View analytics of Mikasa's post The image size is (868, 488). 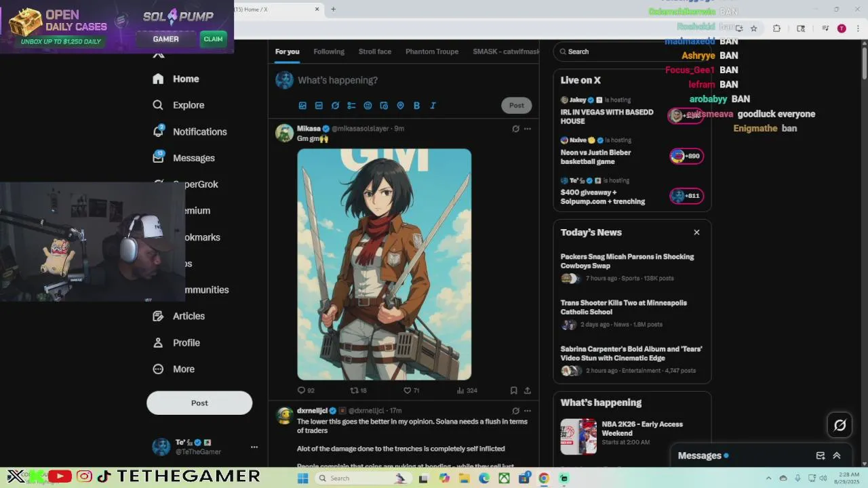[x=467, y=390]
